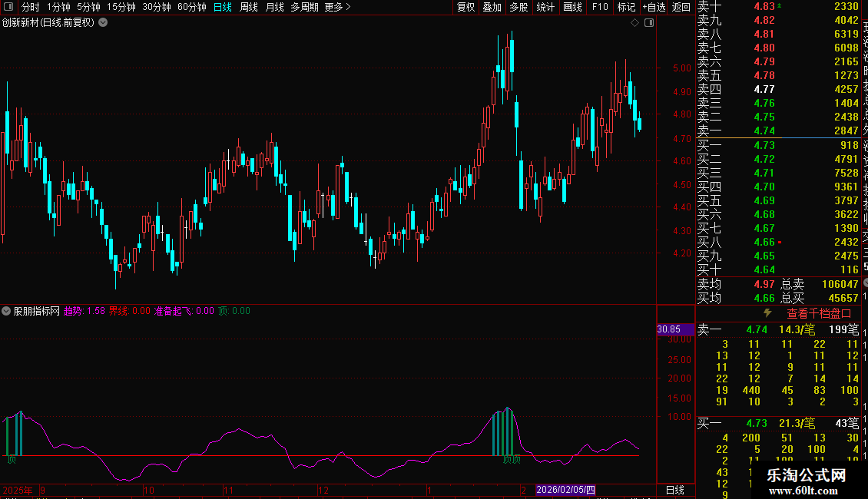Expand the 创新新材 chart title dropdown arrow
The height and width of the screenshot is (499, 868).
(104, 23)
